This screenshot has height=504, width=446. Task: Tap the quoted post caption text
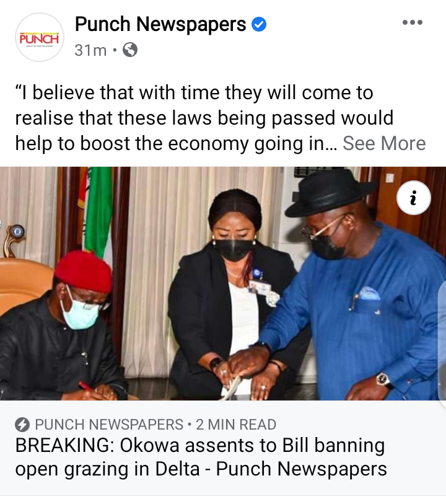(204, 118)
